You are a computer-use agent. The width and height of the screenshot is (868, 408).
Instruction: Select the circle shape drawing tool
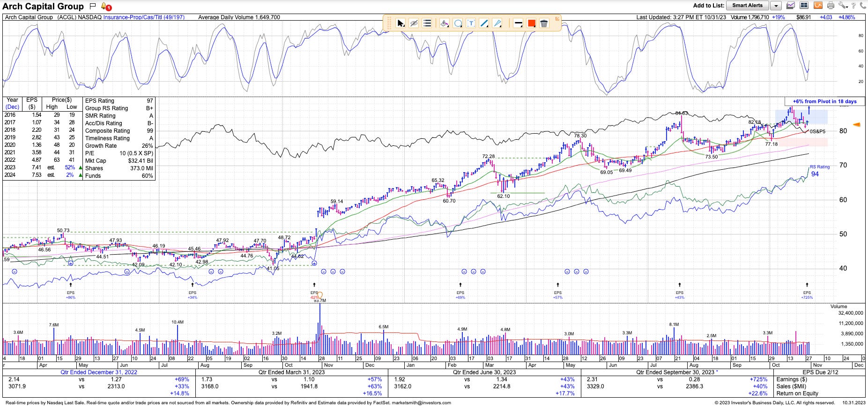click(458, 23)
